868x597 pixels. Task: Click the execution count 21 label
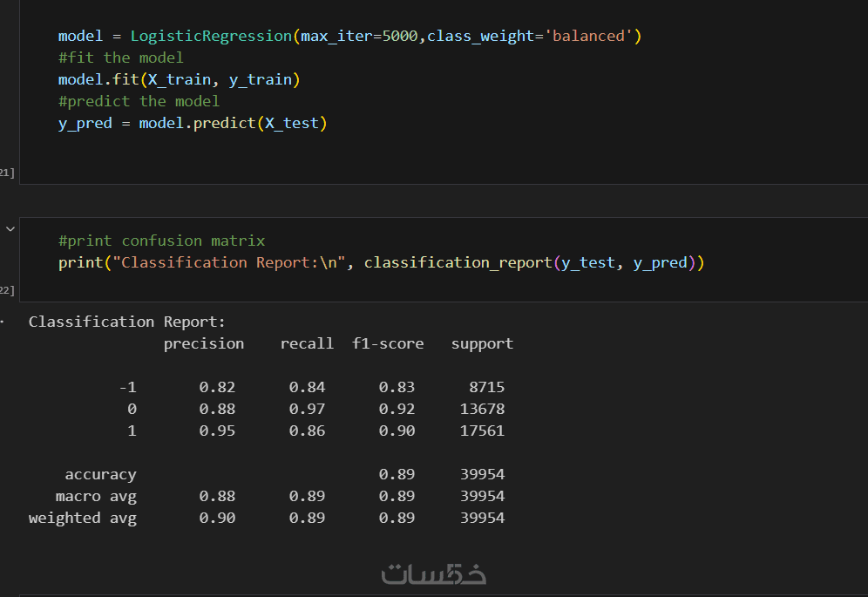(6, 173)
